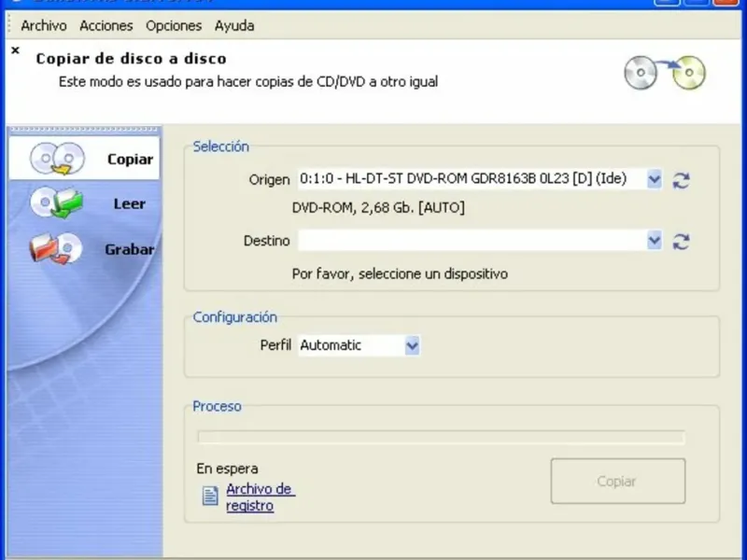Select the Grabar mode in sidebar

pyautogui.click(x=84, y=248)
